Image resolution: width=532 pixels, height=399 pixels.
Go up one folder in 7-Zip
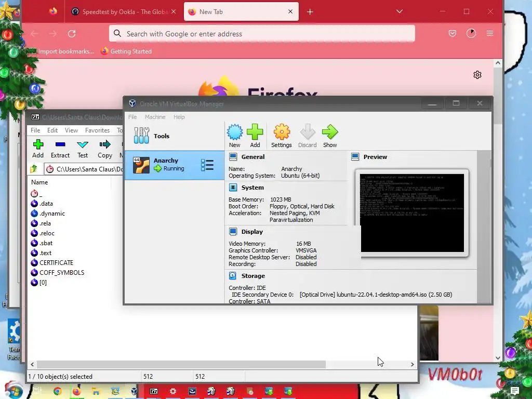[x=34, y=169]
